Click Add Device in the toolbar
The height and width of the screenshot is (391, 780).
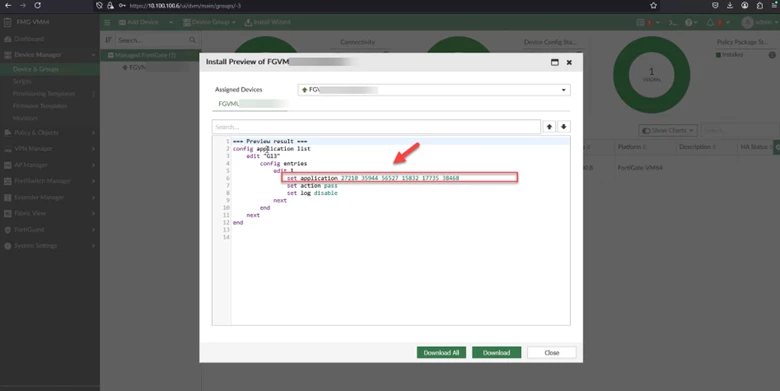[x=139, y=22]
